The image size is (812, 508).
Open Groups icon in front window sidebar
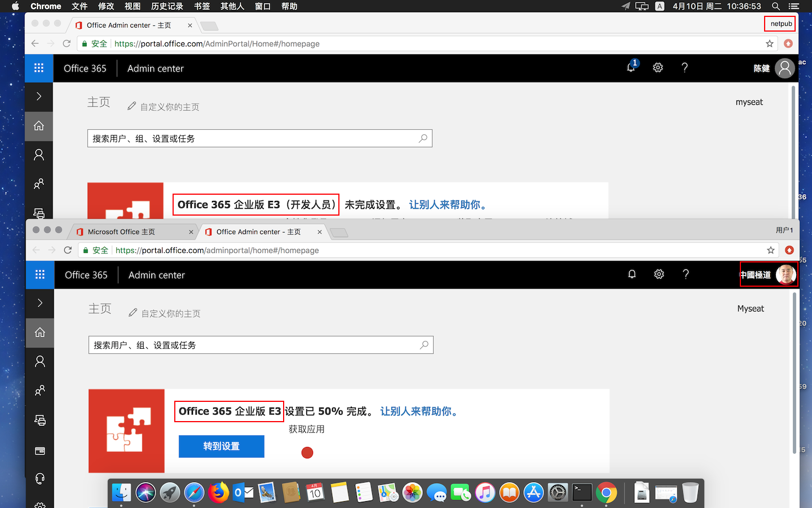click(40, 391)
